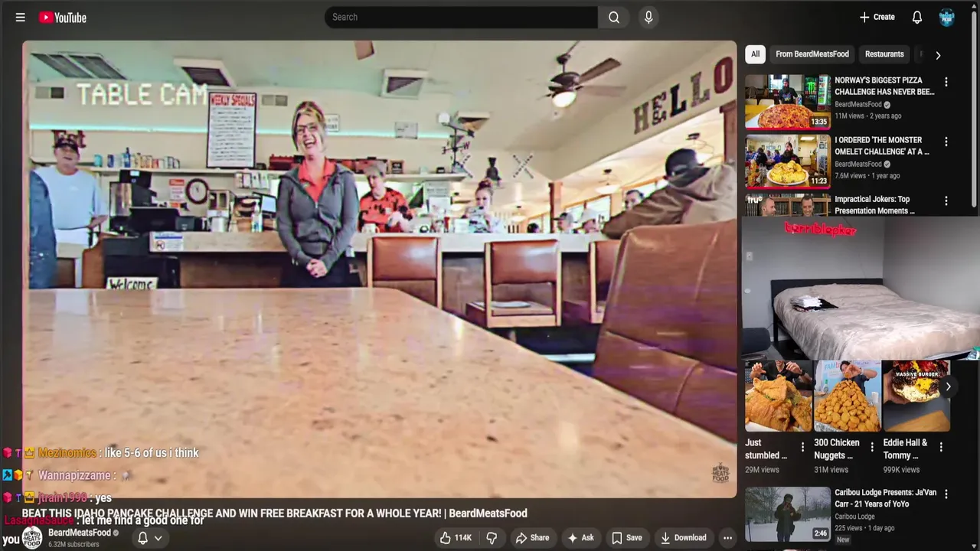The image size is (980, 551).
Task: Click Wannapizzame chat username
Action: pos(73,475)
